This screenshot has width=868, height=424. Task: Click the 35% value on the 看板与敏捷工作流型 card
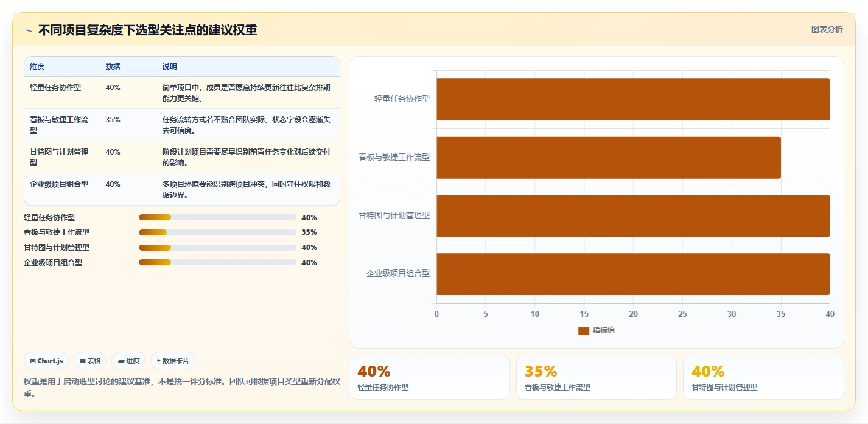[541, 371]
